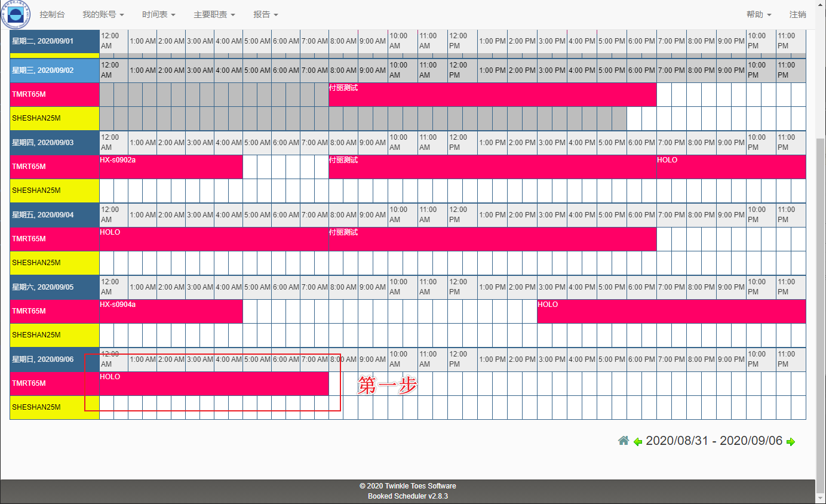Go to 控制台 in the navbar
The width and height of the screenshot is (826, 504).
point(52,14)
